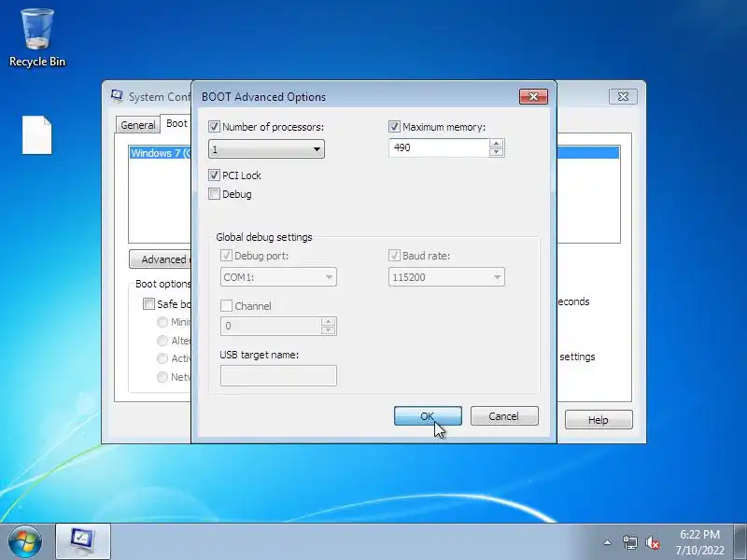Decrease Channel value with down arrow
747x560 pixels.
pyautogui.click(x=328, y=330)
